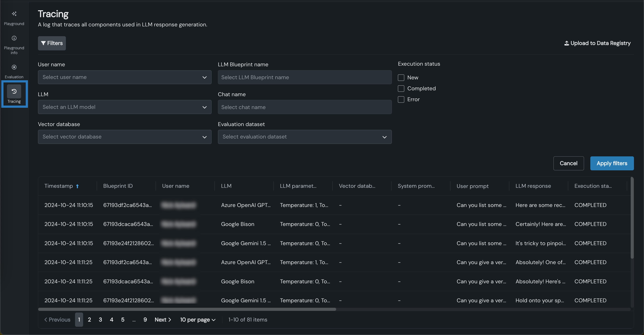This screenshot has width=644, height=335.
Task: Open the Select an LLM model dropdown
Action: point(125,107)
